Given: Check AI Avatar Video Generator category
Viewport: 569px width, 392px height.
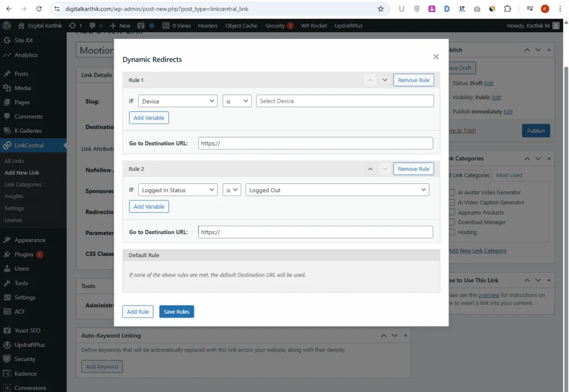Looking at the screenshot, I should click(x=452, y=193).
